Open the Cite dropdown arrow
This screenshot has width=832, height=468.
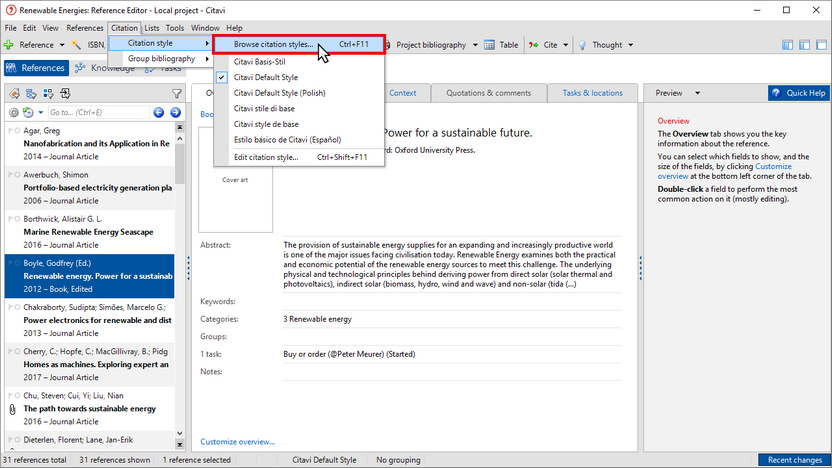565,45
